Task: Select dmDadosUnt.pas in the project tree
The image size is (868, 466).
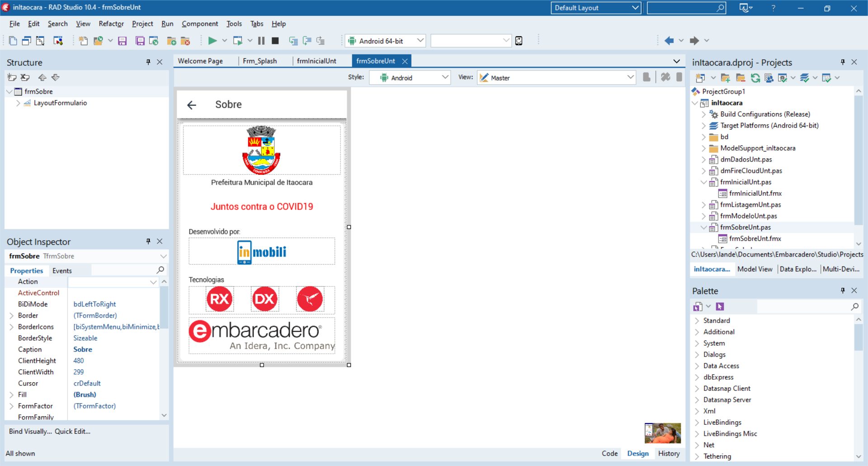Action: 746,160
